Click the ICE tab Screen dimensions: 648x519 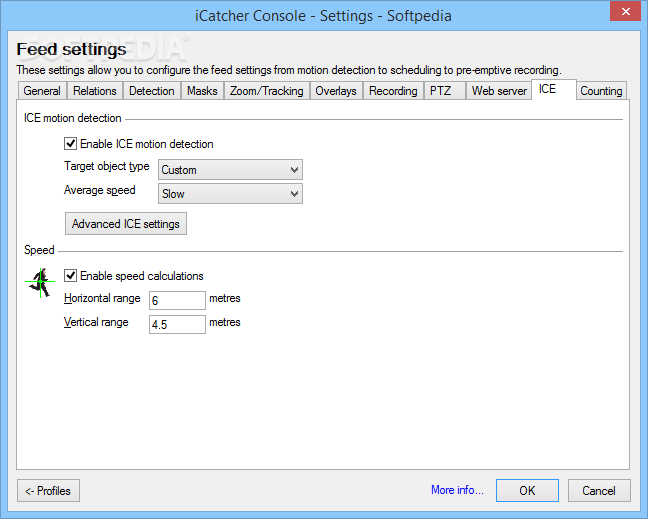pos(553,89)
